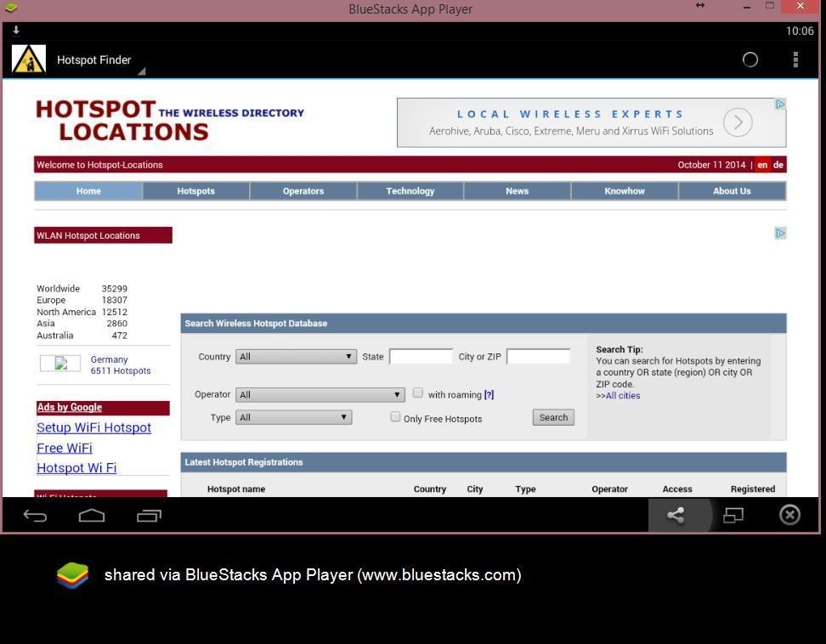
Task: Expand the Type dropdown
Action: point(293,417)
